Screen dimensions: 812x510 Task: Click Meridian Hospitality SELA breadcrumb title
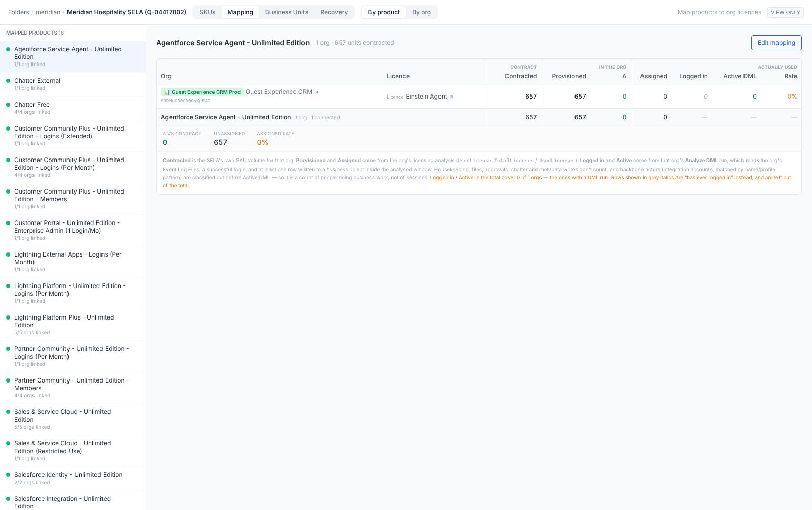pos(126,12)
